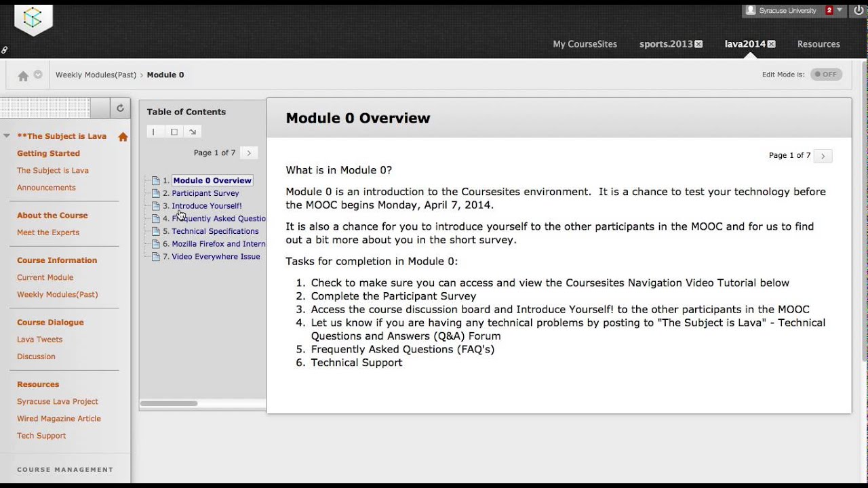Select Introduce Yourself! in Table of Contents
868x488 pixels.
coord(207,206)
